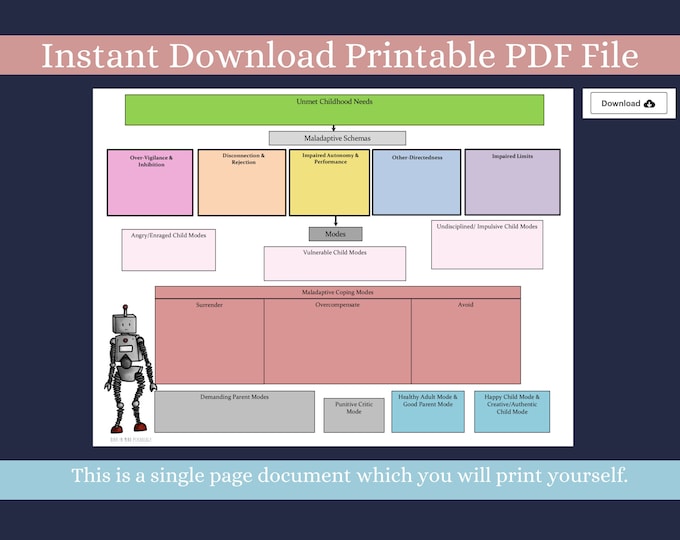The image size is (680, 540).
Task: Select the Angry/Enraged Child Modes box
Action: pos(169,250)
